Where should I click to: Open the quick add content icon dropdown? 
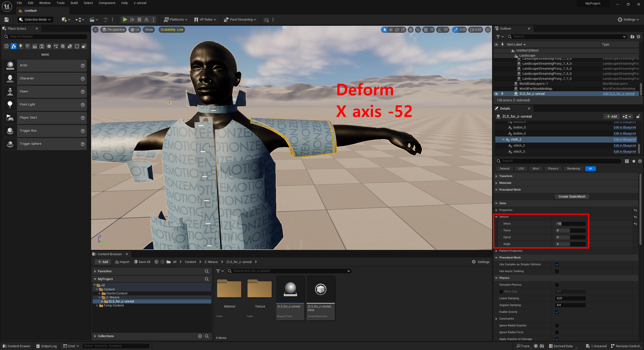point(66,20)
